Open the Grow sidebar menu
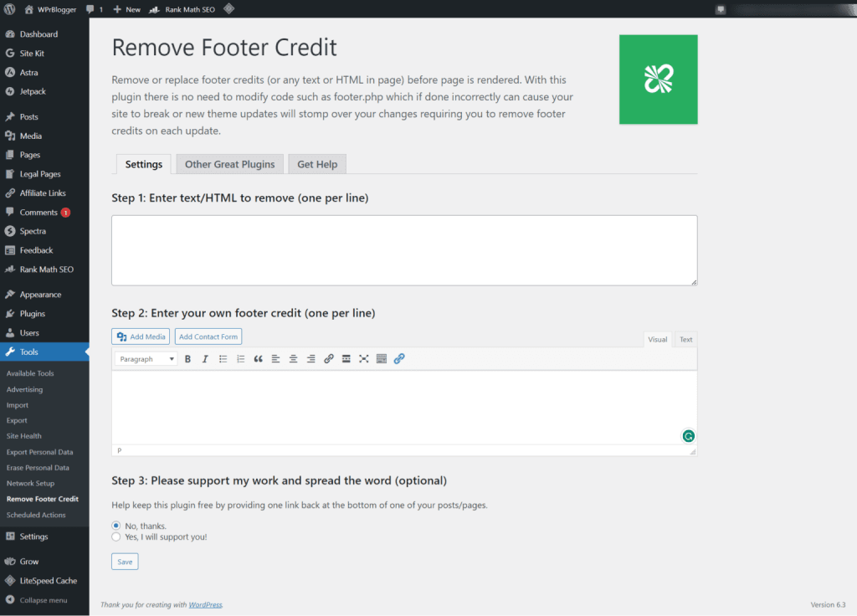857x616 pixels. coord(44,562)
